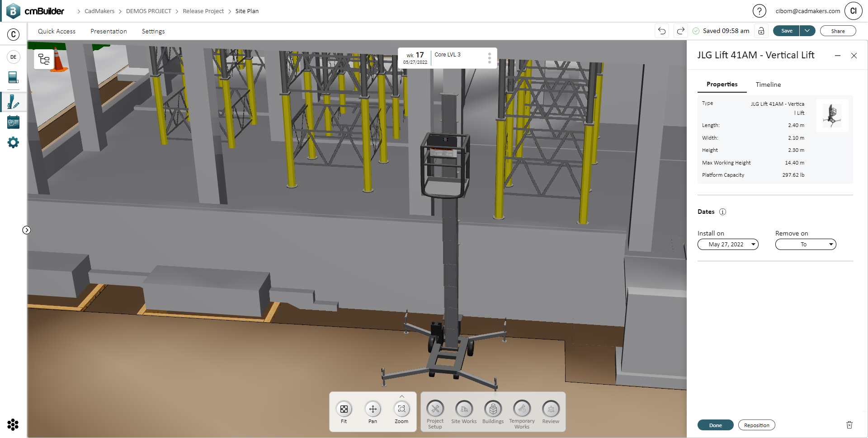
Task: Click the Site Plan breadcrumb
Action: tap(247, 11)
